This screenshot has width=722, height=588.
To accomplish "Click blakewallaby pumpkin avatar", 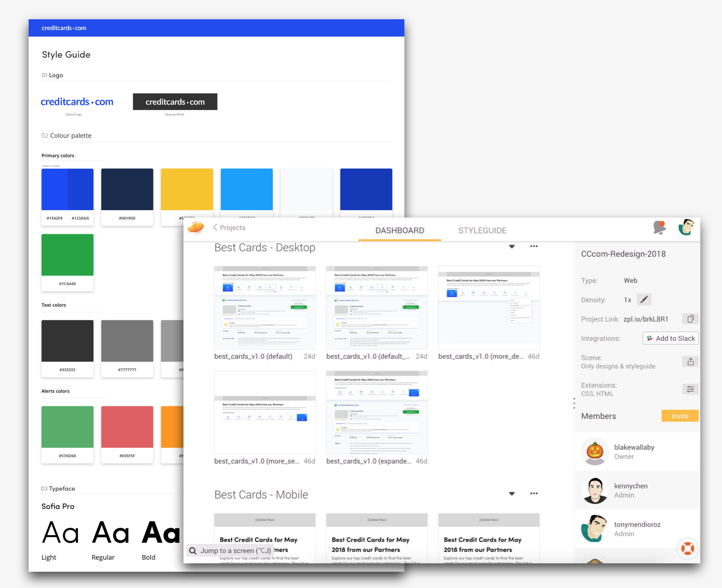I will coord(595,451).
